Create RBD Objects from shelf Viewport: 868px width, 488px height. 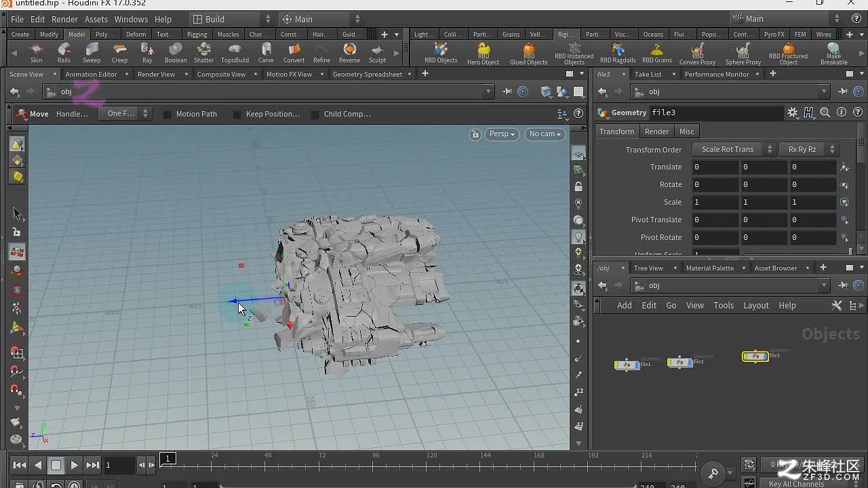click(441, 53)
